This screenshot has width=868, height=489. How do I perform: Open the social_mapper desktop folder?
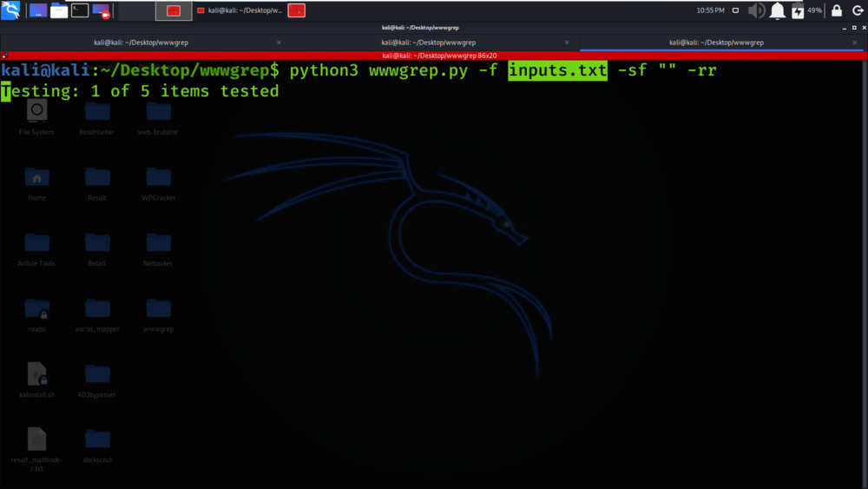tap(97, 314)
